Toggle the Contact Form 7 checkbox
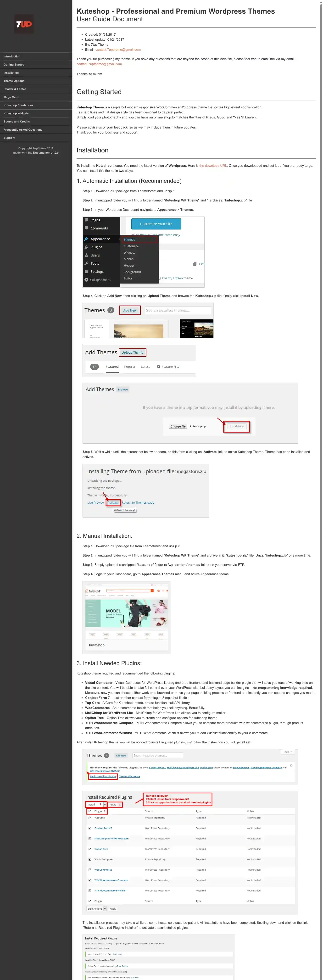The height and width of the screenshot is (980, 323). [x=90, y=828]
